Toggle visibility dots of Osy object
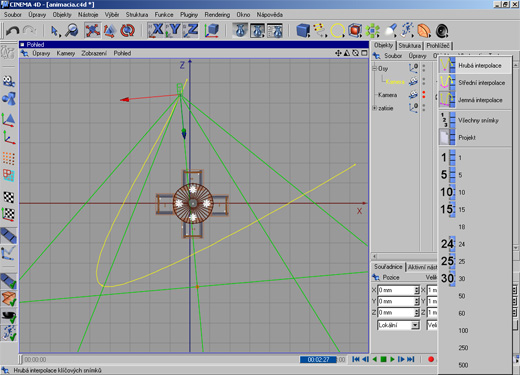 [x=424, y=68]
